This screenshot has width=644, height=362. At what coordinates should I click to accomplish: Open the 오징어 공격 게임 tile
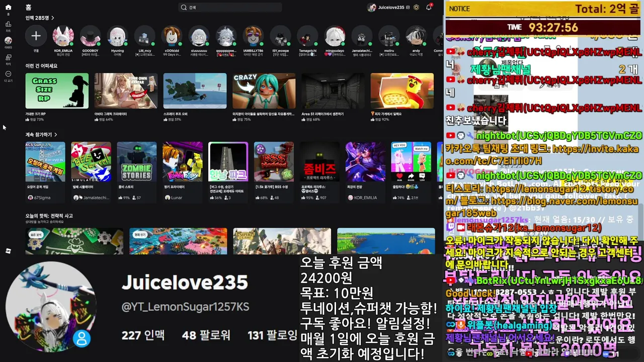click(x=45, y=162)
